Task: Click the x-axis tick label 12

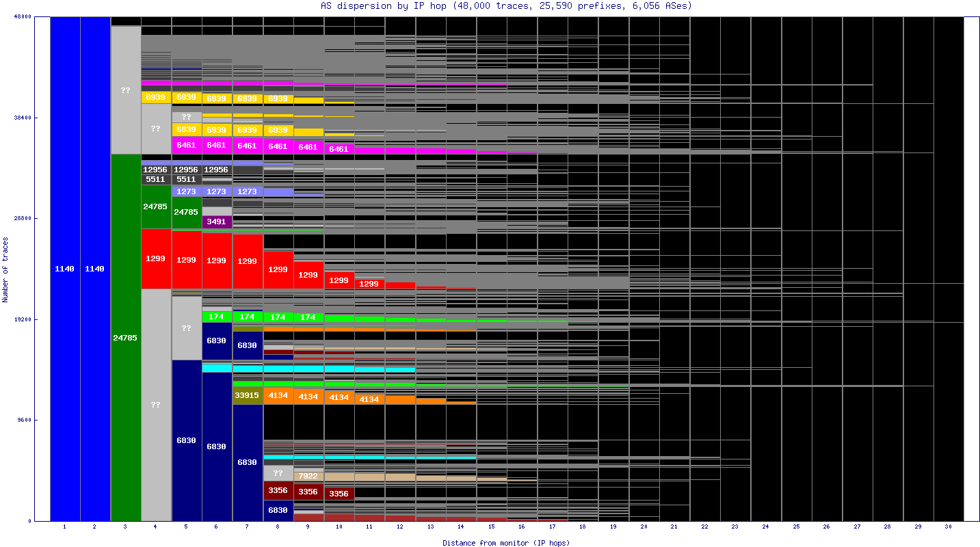Action: (x=400, y=527)
